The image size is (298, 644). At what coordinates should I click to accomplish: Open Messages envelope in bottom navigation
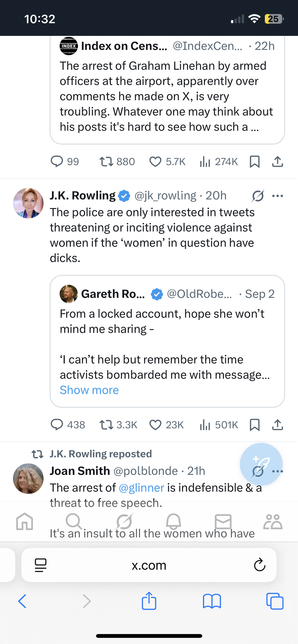(223, 521)
